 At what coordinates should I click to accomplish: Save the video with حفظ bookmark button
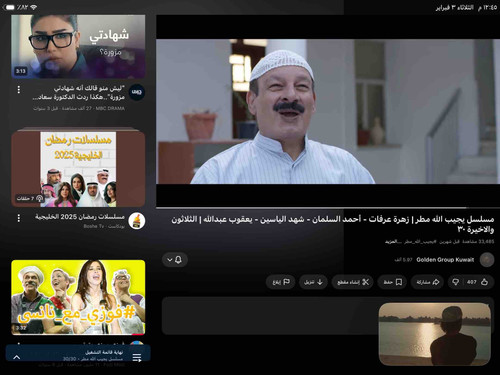coord(393,282)
